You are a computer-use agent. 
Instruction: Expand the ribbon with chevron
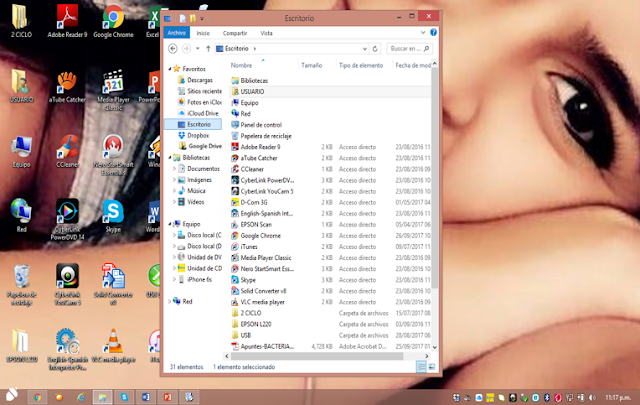423,33
